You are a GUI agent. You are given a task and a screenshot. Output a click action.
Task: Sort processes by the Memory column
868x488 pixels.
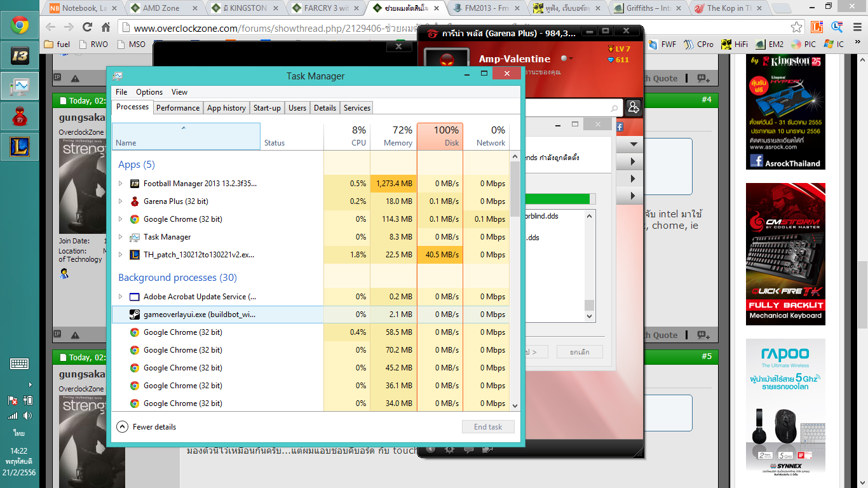point(393,137)
